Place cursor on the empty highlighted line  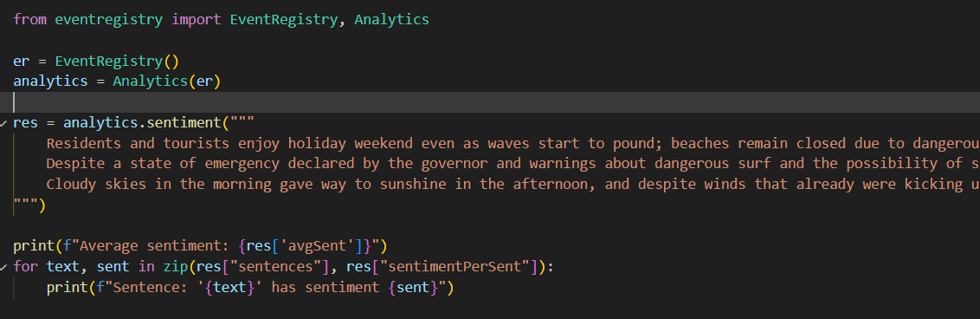click(x=490, y=102)
